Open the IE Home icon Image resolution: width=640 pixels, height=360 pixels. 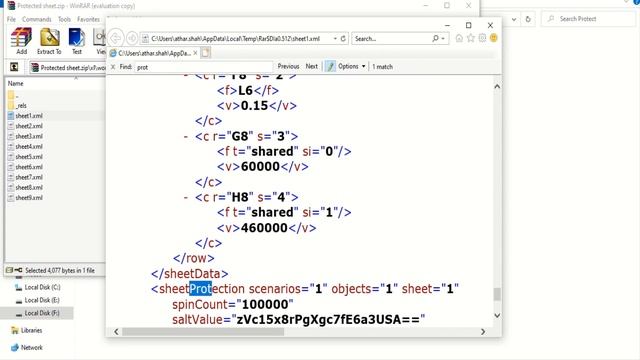click(459, 38)
